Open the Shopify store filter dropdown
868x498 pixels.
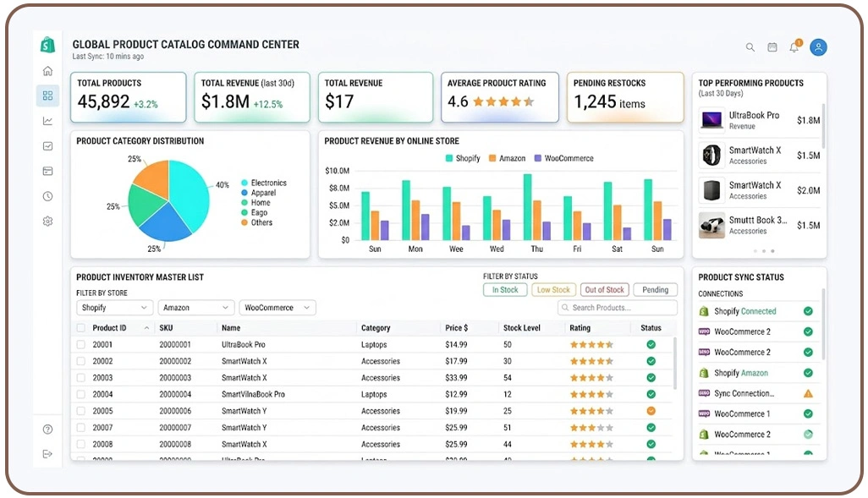pos(114,308)
